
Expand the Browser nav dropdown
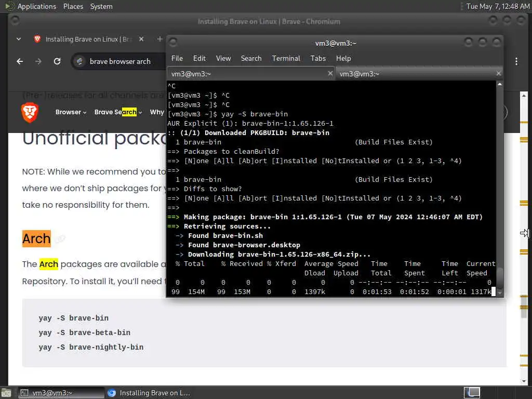click(71, 112)
